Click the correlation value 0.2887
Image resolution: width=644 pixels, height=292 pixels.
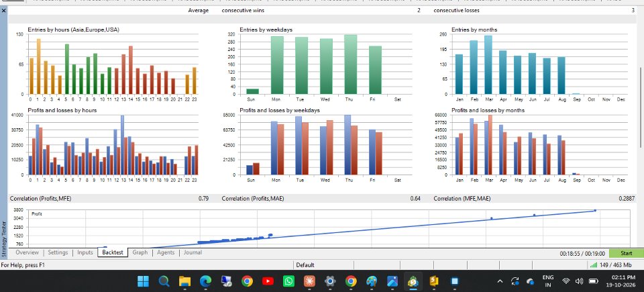click(627, 198)
